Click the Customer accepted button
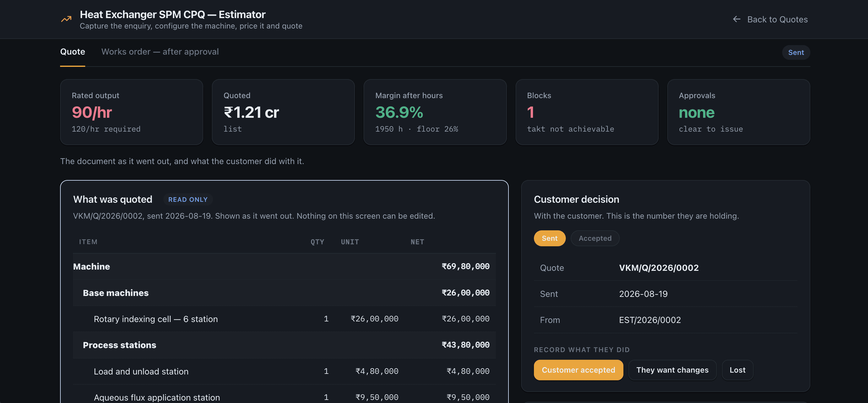Image resolution: width=868 pixels, height=403 pixels. tap(578, 370)
